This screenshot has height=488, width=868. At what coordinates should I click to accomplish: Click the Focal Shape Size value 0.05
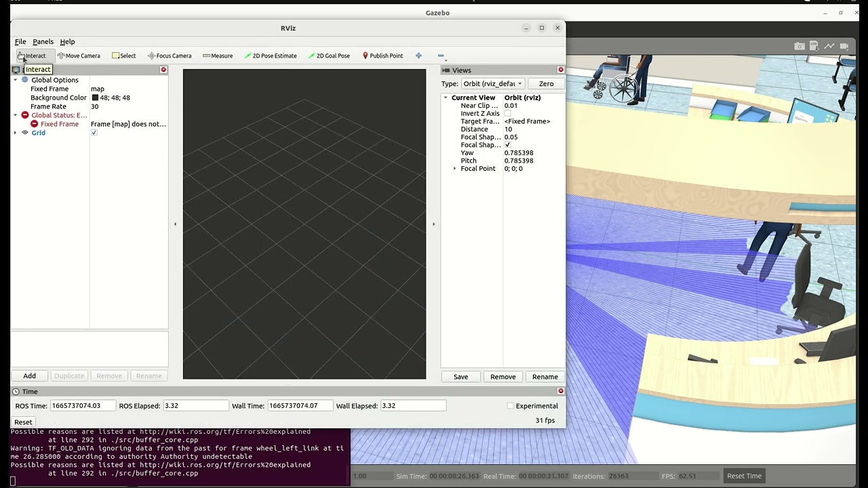(x=511, y=137)
